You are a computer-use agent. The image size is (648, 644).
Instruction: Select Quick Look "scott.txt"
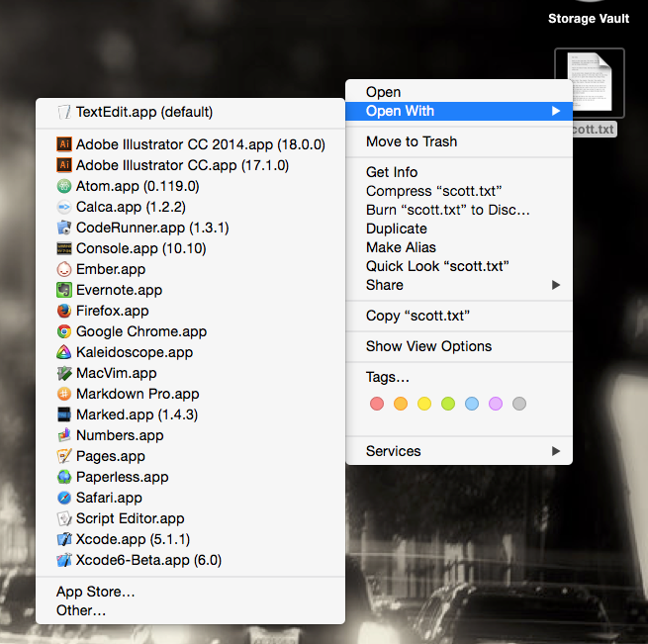click(459, 266)
